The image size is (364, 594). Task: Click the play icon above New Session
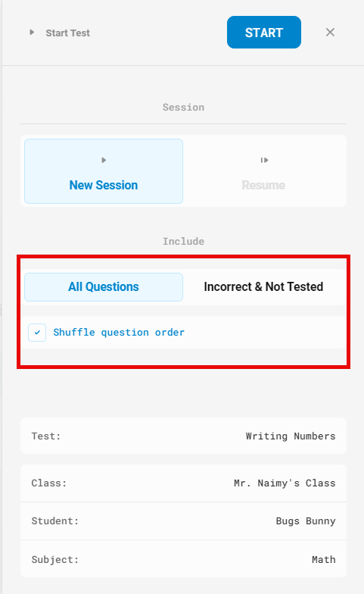pyautogui.click(x=104, y=161)
